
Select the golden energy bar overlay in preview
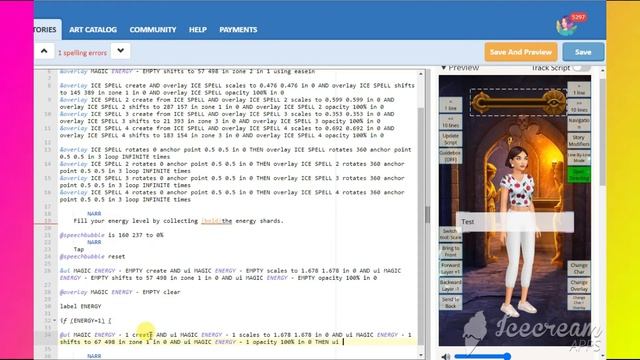(x=518, y=102)
